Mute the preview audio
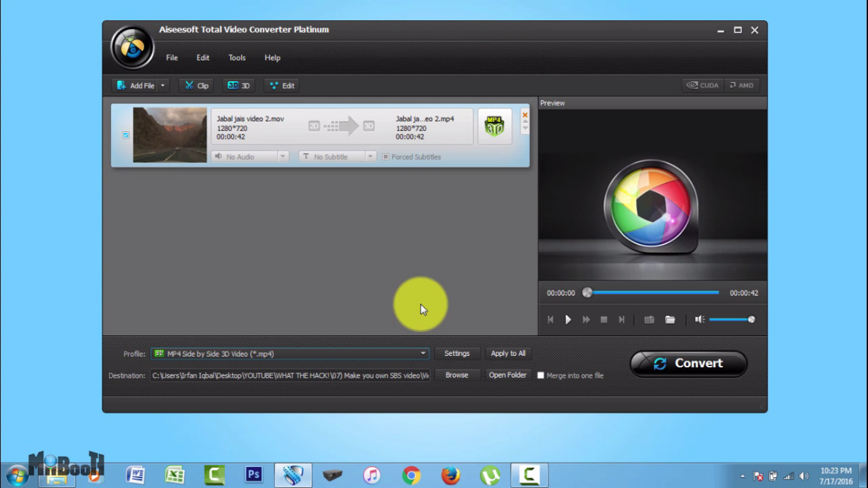The image size is (868, 488). [x=700, y=320]
